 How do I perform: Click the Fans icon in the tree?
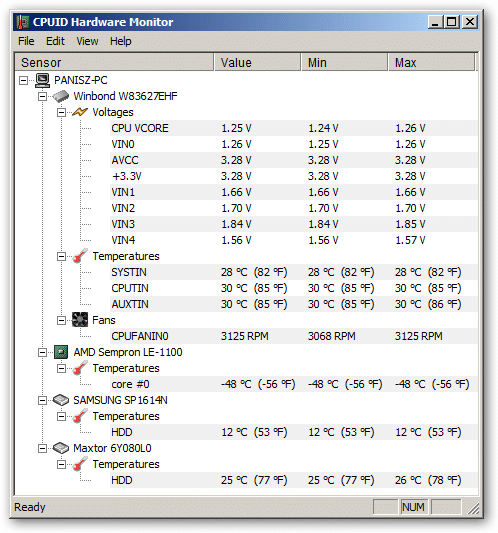pos(80,320)
